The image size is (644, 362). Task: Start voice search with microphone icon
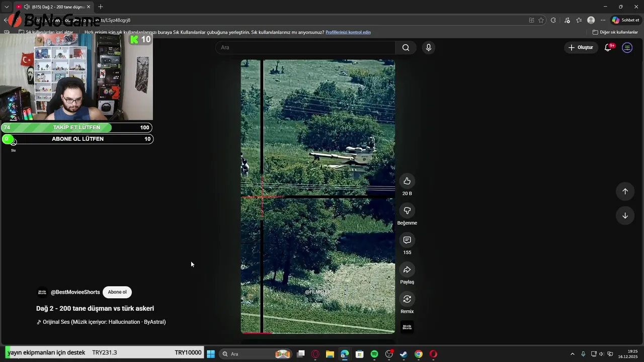[x=428, y=47]
